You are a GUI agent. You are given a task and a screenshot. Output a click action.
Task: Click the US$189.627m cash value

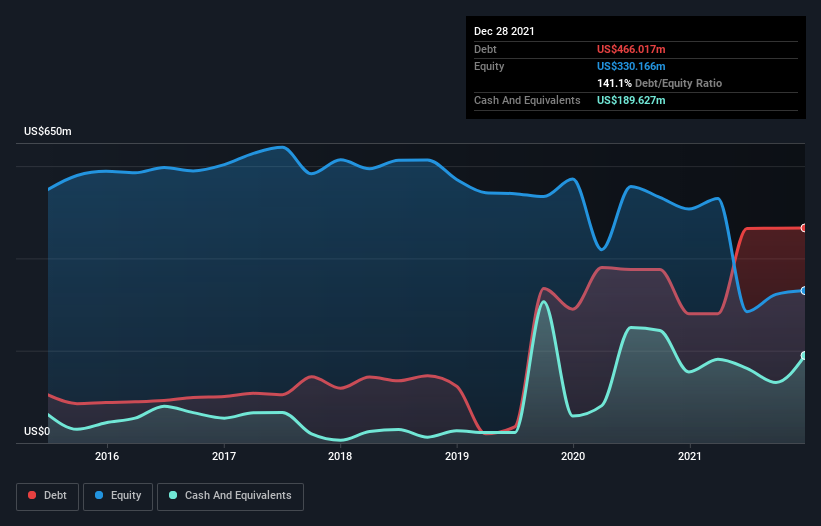[x=631, y=100]
